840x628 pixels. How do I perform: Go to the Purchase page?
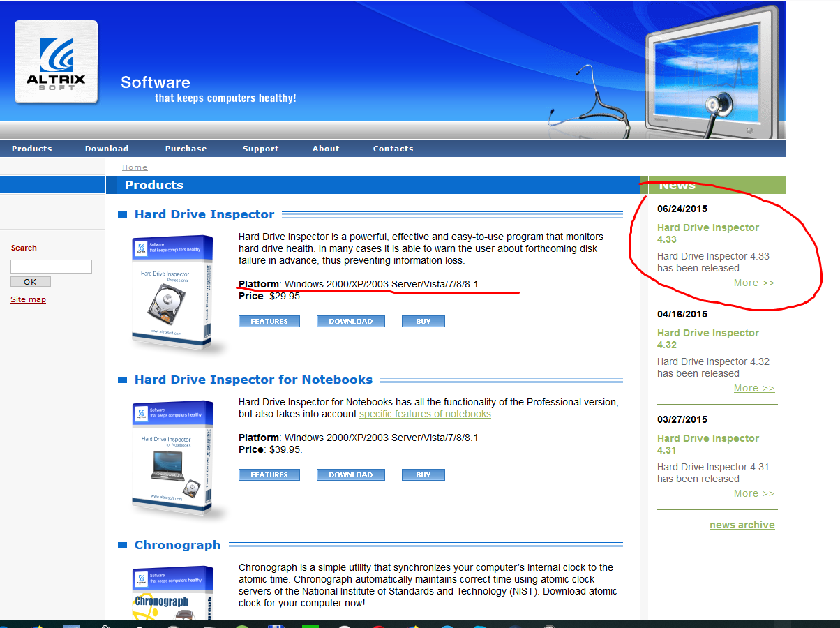186,149
